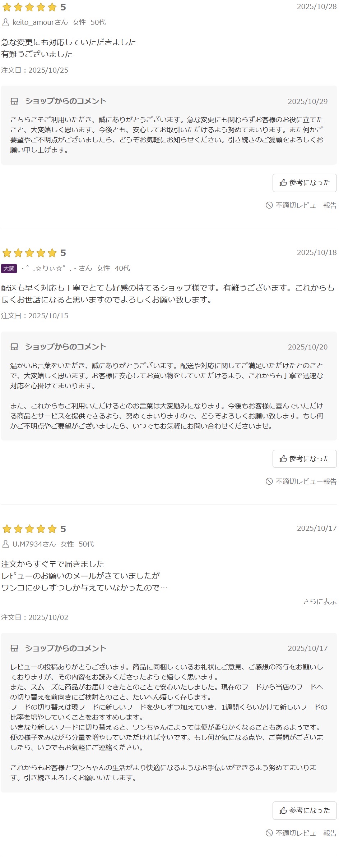339x868 pixels.
Task: Click the purple 大関 rank badge
Action: point(9,269)
